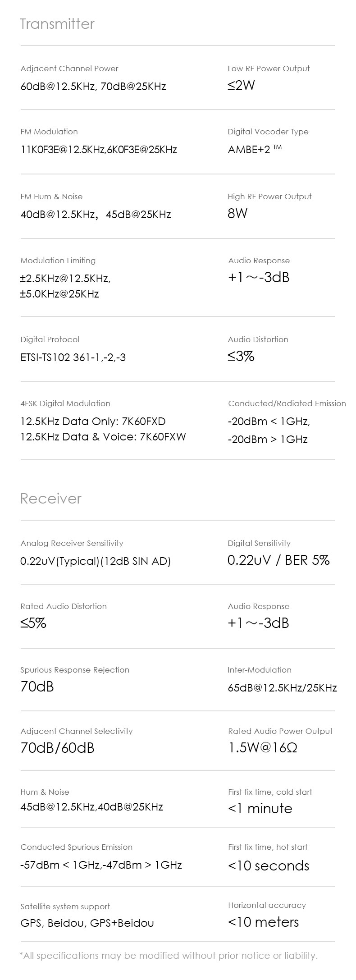Image resolution: width=356 pixels, height=980 pixels.
Task: Click the Conducted/Radiated Emission label
Action: [287, 403]
